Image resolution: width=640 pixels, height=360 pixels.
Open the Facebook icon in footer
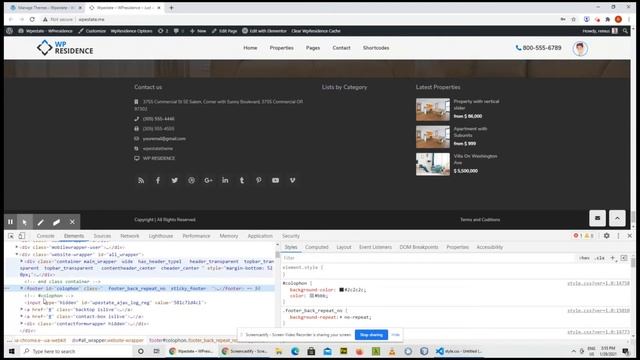click(158, 180)
